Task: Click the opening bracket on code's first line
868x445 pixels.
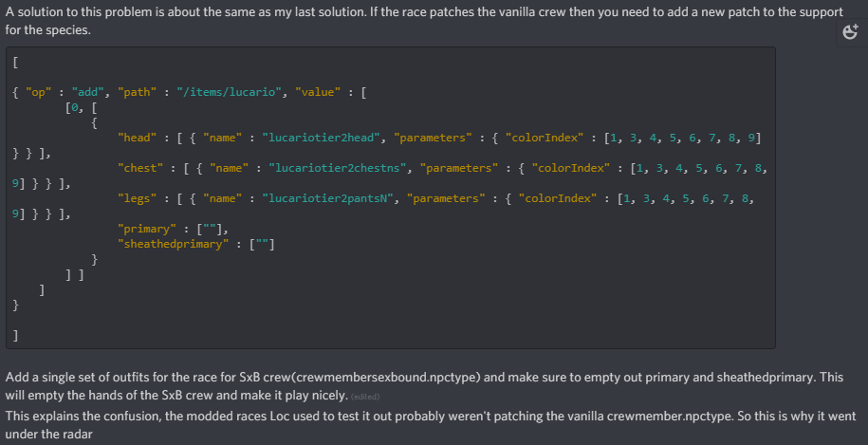Action: (15, 63)
